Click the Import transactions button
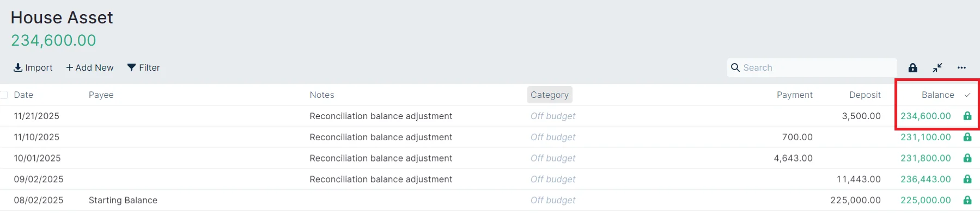Image resolution: width=980 pixels, height=224 pixels. click(x=33, y=67)
